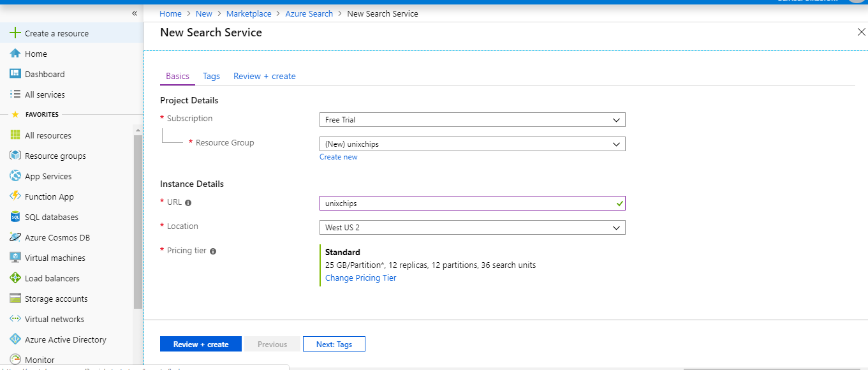The height and width of the screenshot is (370, 868).
Task: Click the Dashboard icon in sidebar
Action: (x=15, y=74)
